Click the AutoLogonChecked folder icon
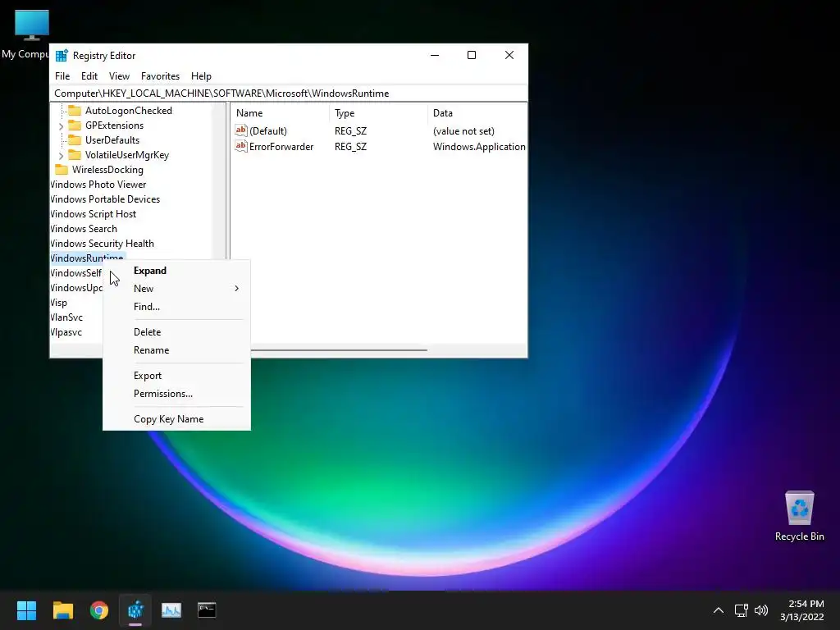The image size is (840, 630). coord(75,111)
